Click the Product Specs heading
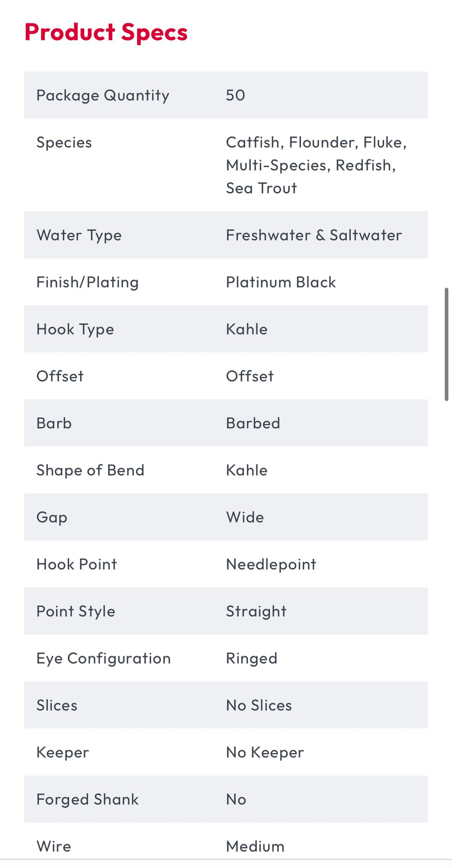The image size is (452, 868). (106, 33)
